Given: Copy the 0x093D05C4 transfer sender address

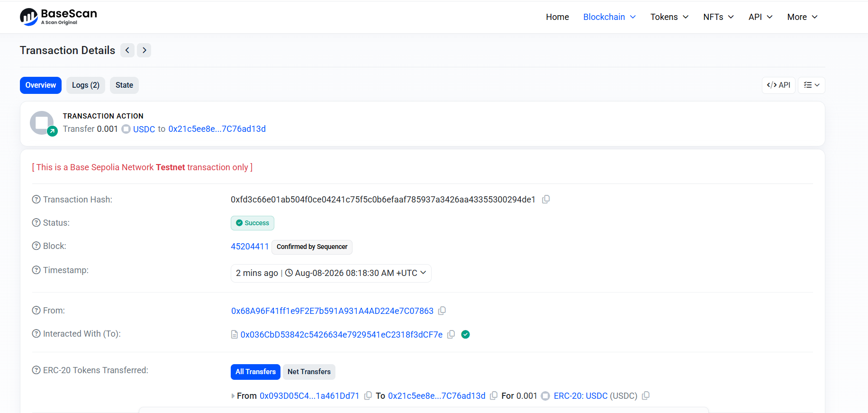Looking at the screenshot, I should coord(368,395).
